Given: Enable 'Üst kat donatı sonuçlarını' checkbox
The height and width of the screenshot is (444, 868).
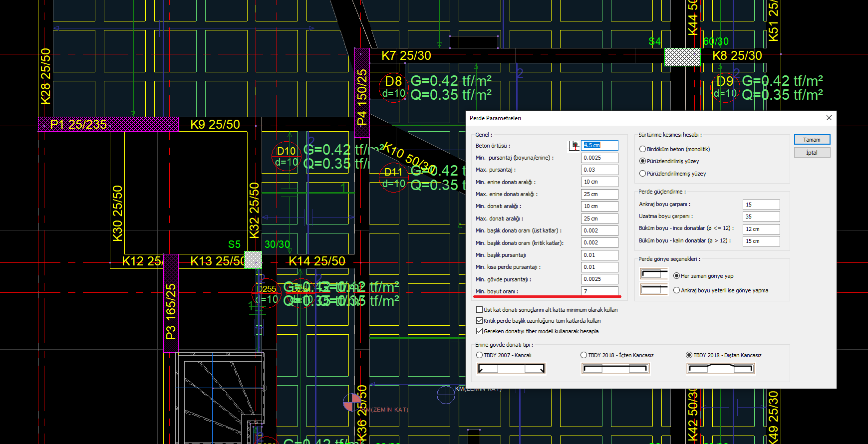Looking at the screenshot, I should [x=479, y=310].
